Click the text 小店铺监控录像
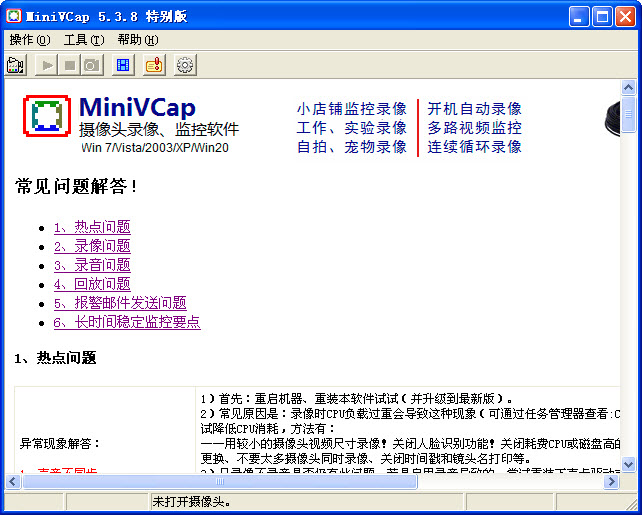Viewport: 642px width, 515px height. (x=352, y=109)
